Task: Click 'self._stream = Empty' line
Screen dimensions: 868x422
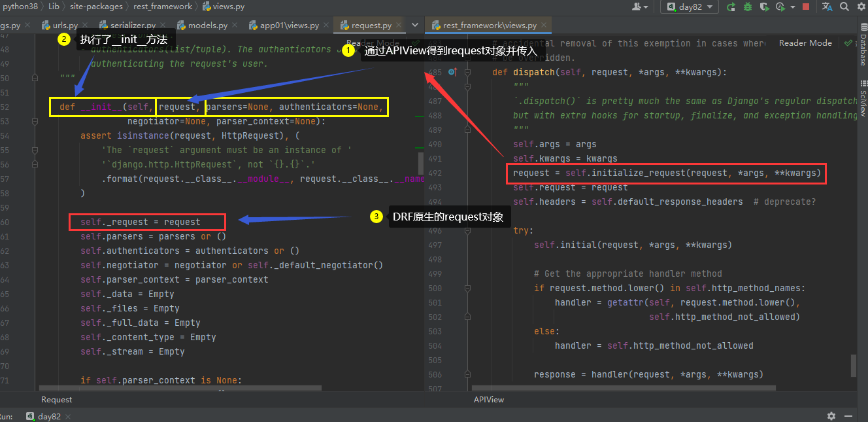Action: click(x=133, y=351)
